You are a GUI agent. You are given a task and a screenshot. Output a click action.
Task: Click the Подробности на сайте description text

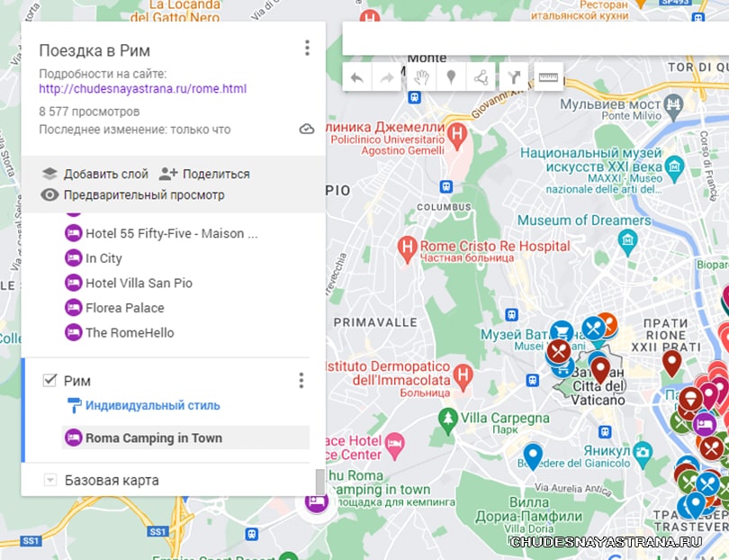[103, 74]
